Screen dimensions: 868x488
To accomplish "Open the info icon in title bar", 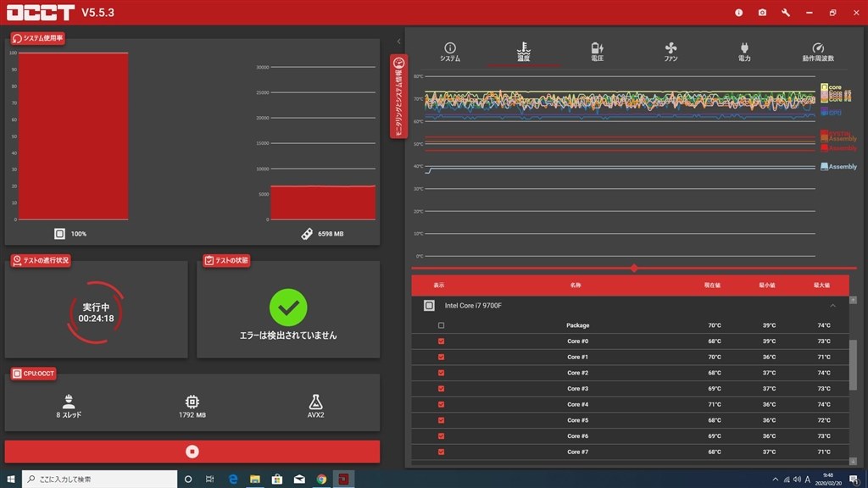I will tap(738, 12).
